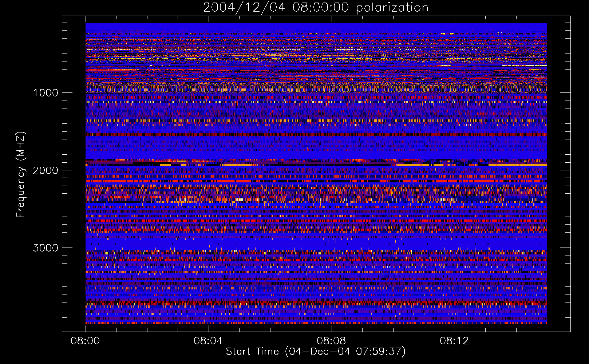Click the 3000 frequency tick label
Image resolution: width=589 pixels, height=364 pixels.
pos(46,248)
